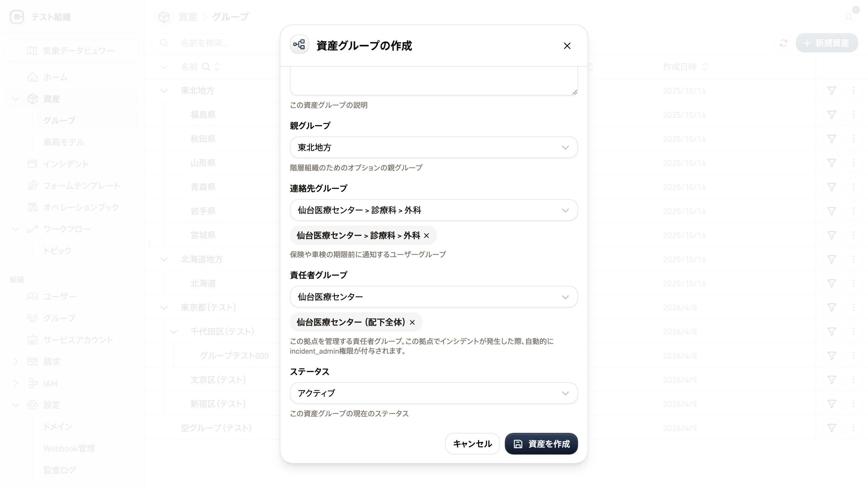Select グループ under 資産 in sidebar
This screenshot has height=488, width=868.
click(59, 120)
